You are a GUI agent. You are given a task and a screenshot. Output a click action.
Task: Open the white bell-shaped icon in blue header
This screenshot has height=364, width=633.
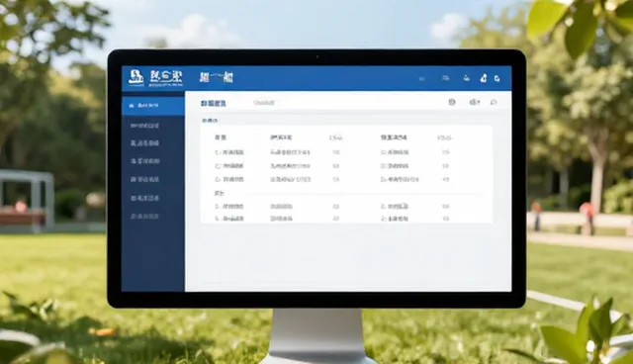pos(484,78)
